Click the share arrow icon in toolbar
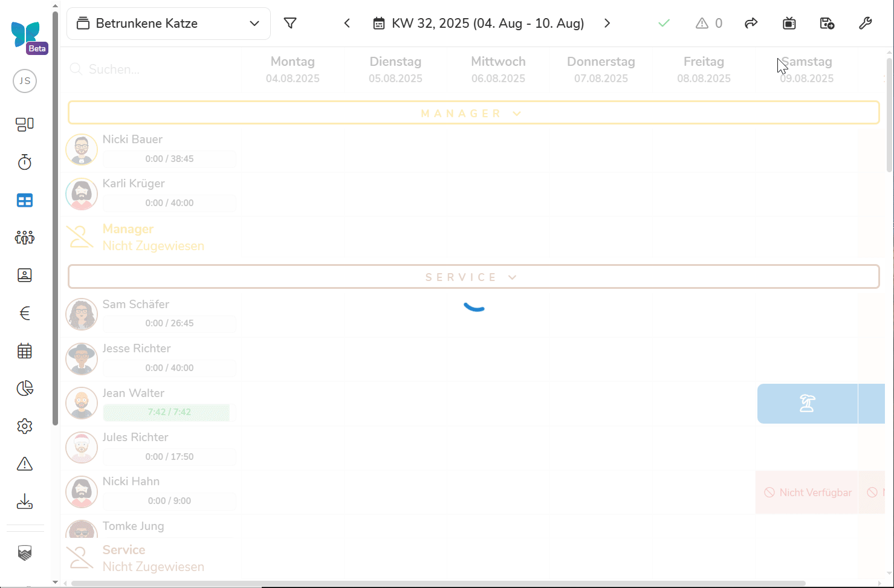 tap(751, 24)
